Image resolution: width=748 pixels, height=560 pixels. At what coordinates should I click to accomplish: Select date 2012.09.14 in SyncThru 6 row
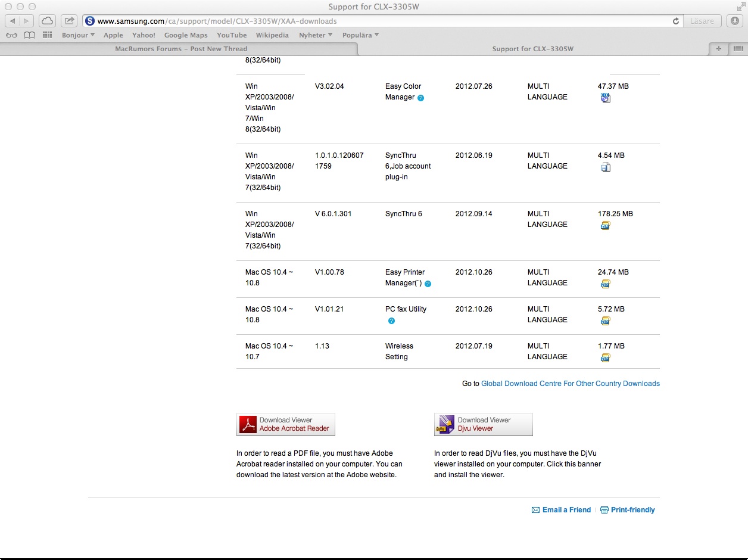(x=474, y=214)
